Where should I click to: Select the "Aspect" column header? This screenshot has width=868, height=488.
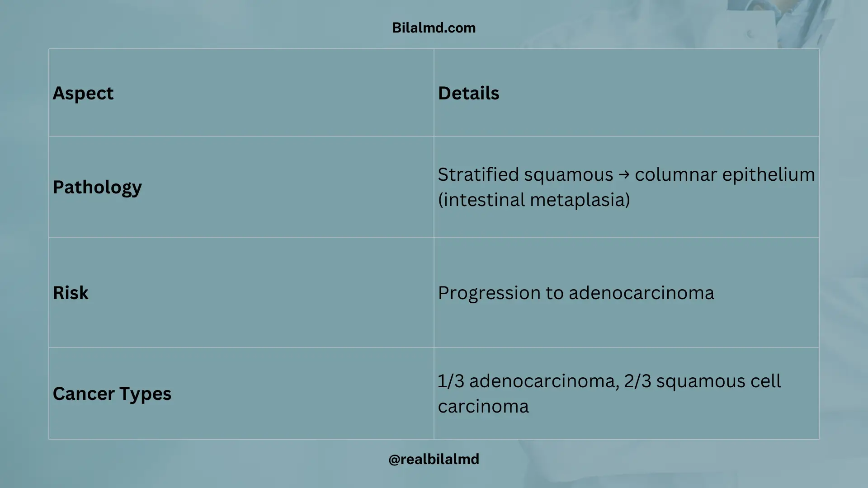83,94
